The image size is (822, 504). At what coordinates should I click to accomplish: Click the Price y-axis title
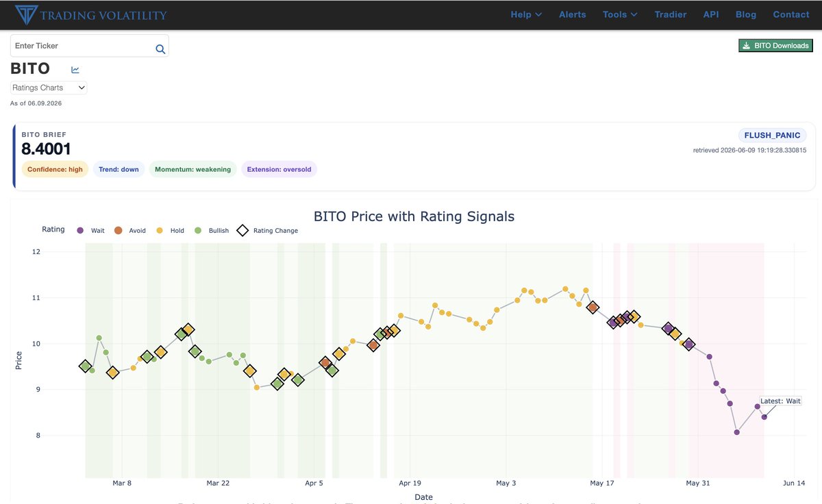coord(18,360)
